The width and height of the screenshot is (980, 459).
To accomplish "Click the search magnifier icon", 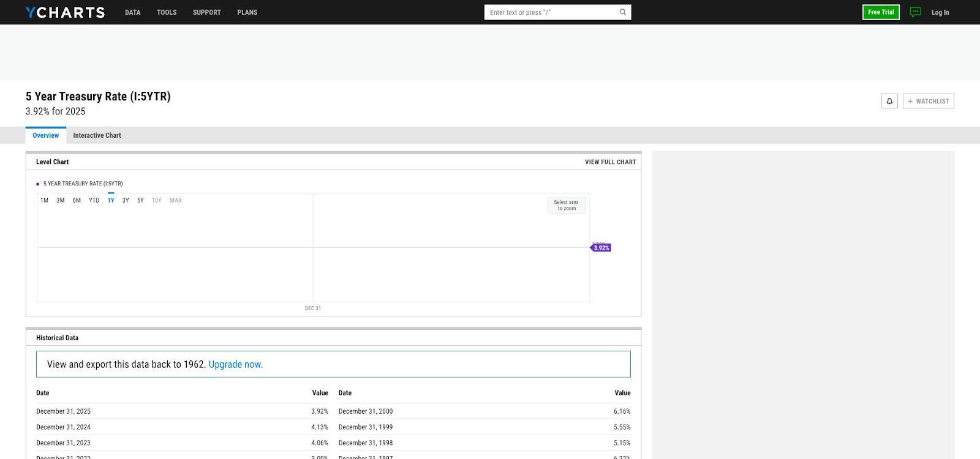I will coord(622,12).
